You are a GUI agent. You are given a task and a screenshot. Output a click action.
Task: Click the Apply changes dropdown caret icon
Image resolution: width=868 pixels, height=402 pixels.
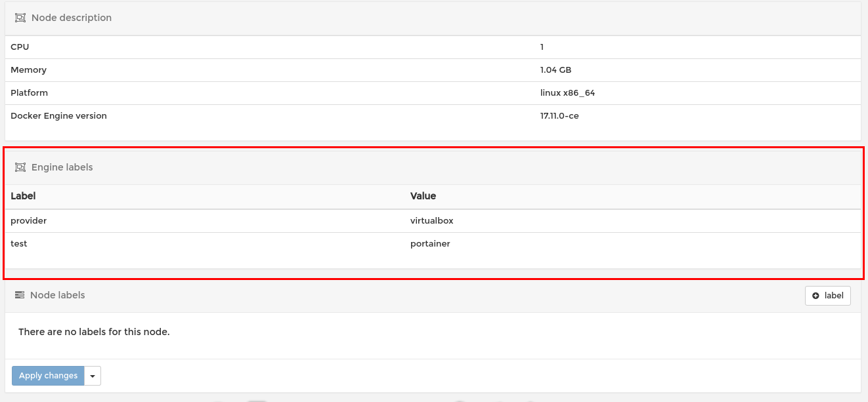[92, 375]
